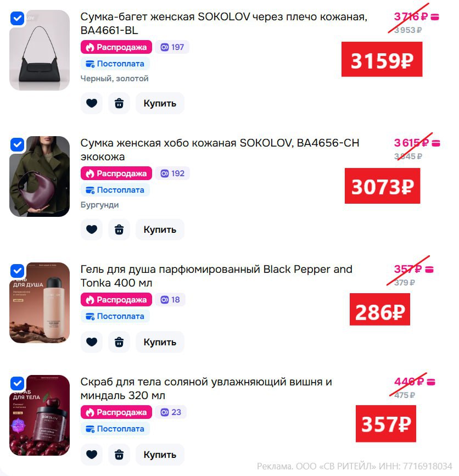Delete cherry almond body scrub from cart
459x476 pixels.
tap(119, 455)
